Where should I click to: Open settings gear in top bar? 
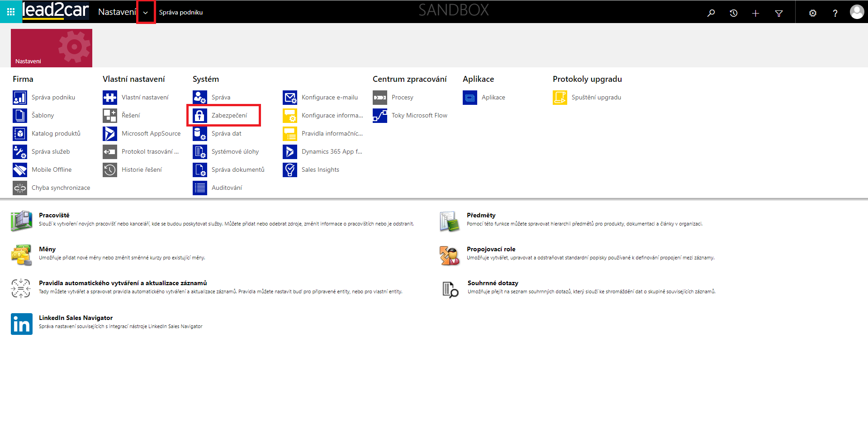coord(812,13)
